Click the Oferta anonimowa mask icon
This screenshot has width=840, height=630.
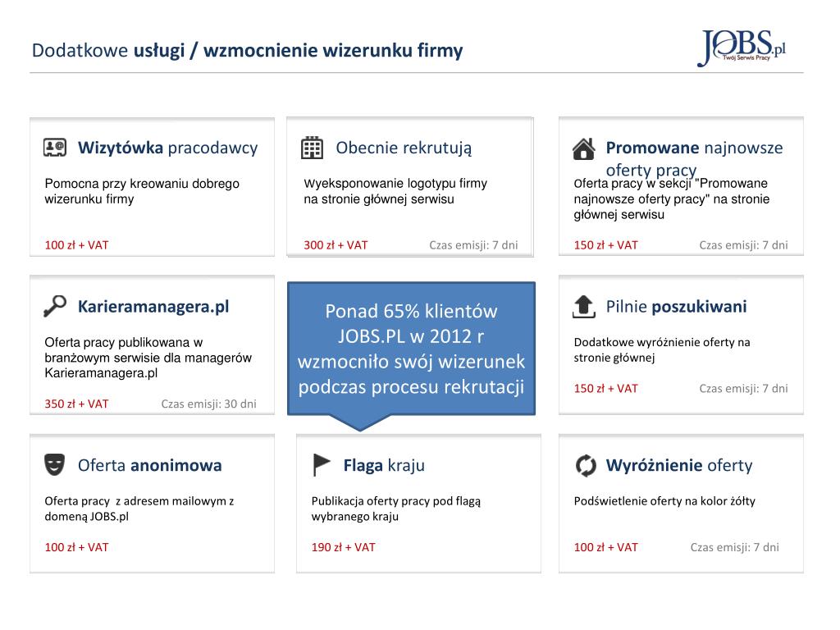[54, 465]
